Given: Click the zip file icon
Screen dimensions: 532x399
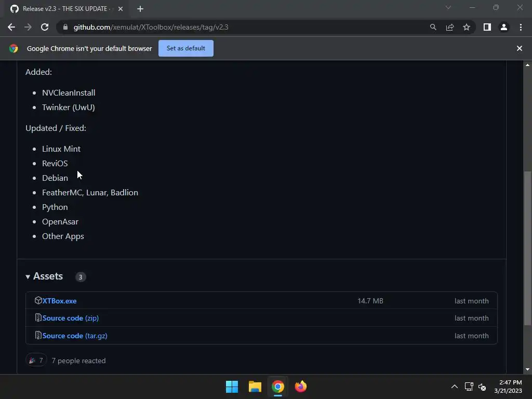Looking at the screenshot, I should [38, 318].
